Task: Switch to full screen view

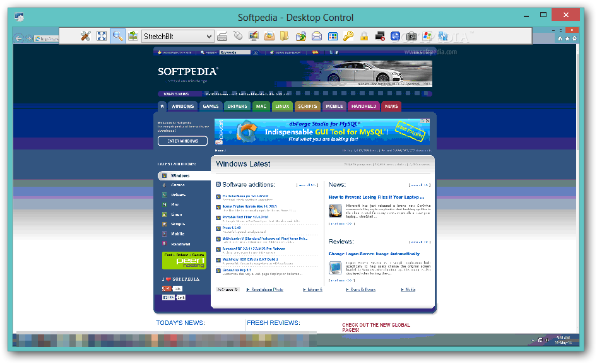Action: 102,36
